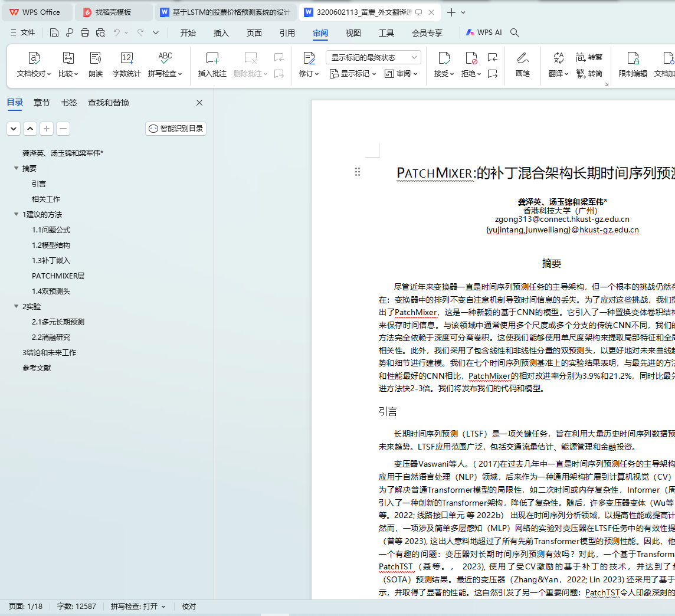Viewport: 675px width, 616px height.
Task: Open WPS AI assistant
Action: 484,32
